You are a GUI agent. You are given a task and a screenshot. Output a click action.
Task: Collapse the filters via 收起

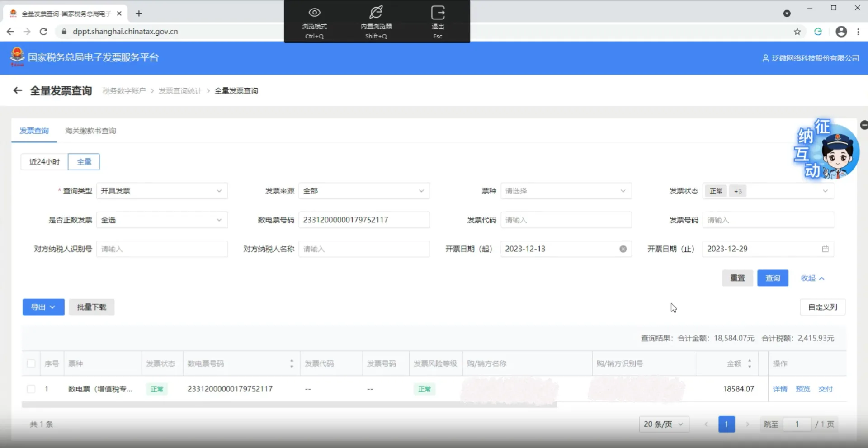812,278
